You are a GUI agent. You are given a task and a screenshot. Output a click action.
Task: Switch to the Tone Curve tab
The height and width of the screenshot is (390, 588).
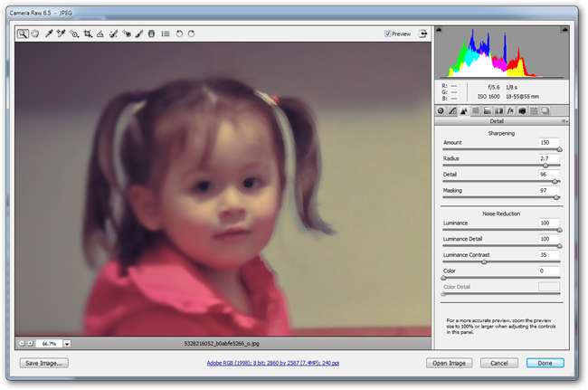452,109
